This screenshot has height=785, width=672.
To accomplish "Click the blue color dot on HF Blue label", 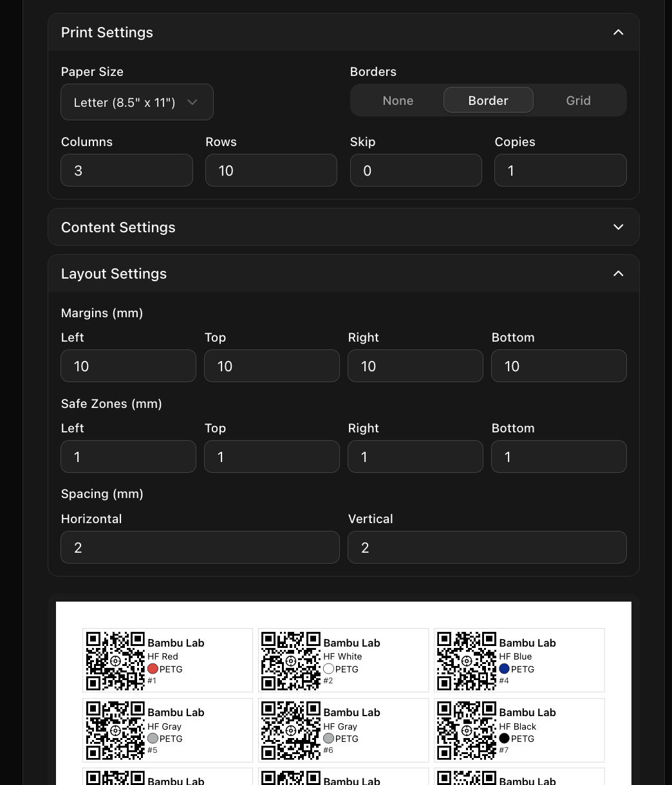I will 505,669.
